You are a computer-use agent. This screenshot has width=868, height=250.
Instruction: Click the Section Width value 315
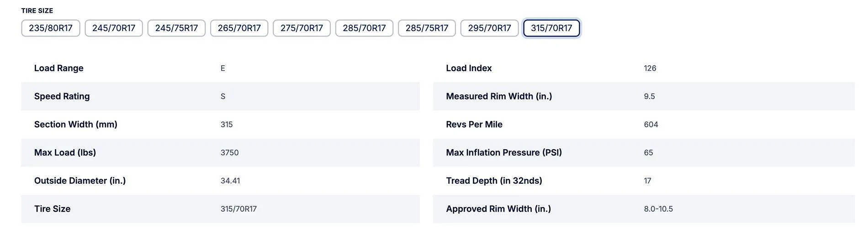click(227, 125)
